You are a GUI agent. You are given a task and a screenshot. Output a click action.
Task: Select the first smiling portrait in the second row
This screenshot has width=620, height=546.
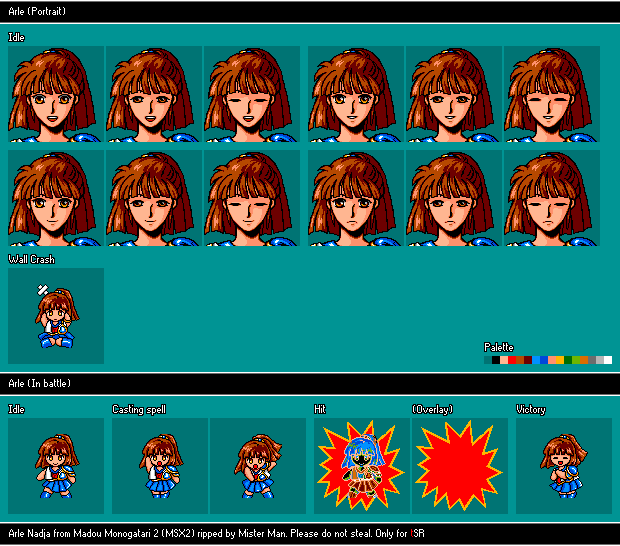tap(56, 198)
